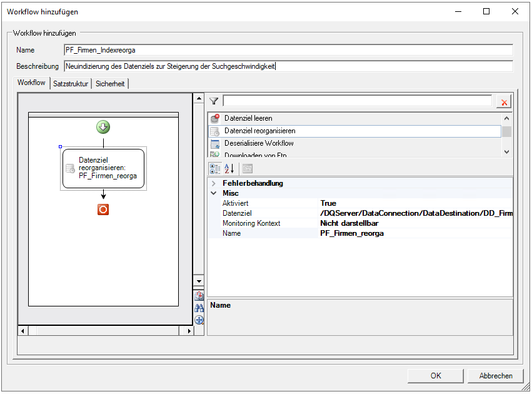This screenshot has width=532, height=394.
Task: Click the Downloaden von Ftp icon
Action: (215, 154)
